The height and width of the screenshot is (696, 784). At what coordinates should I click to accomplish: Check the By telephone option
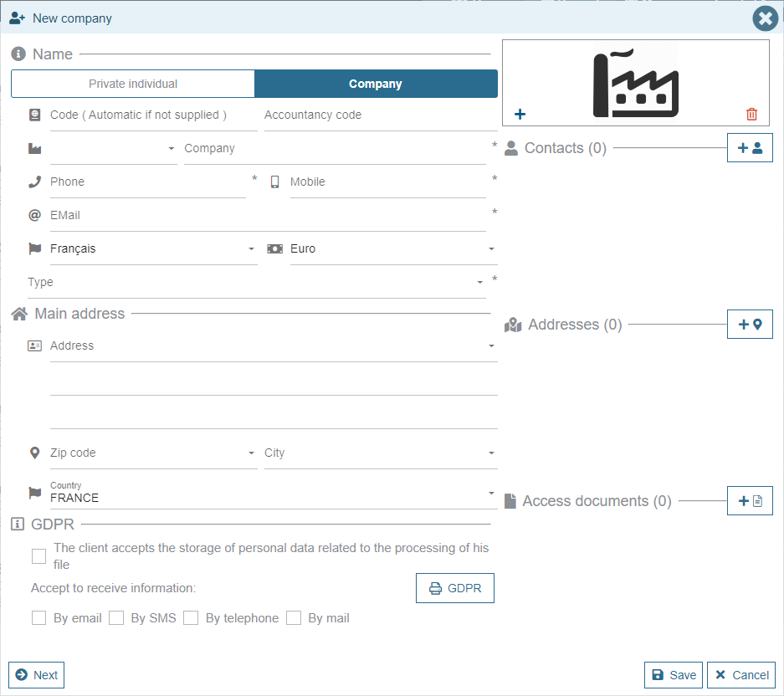tap(191, 618)
